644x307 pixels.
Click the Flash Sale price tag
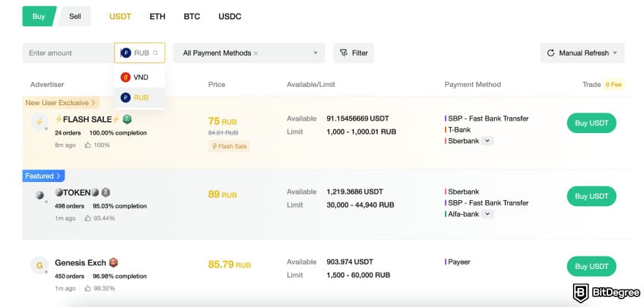point(229,146)
